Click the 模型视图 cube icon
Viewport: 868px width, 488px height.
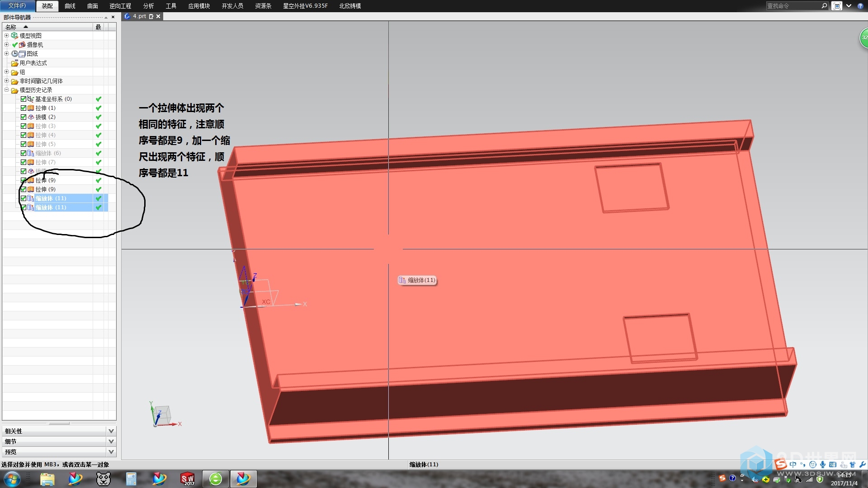[x=14, y=35]
